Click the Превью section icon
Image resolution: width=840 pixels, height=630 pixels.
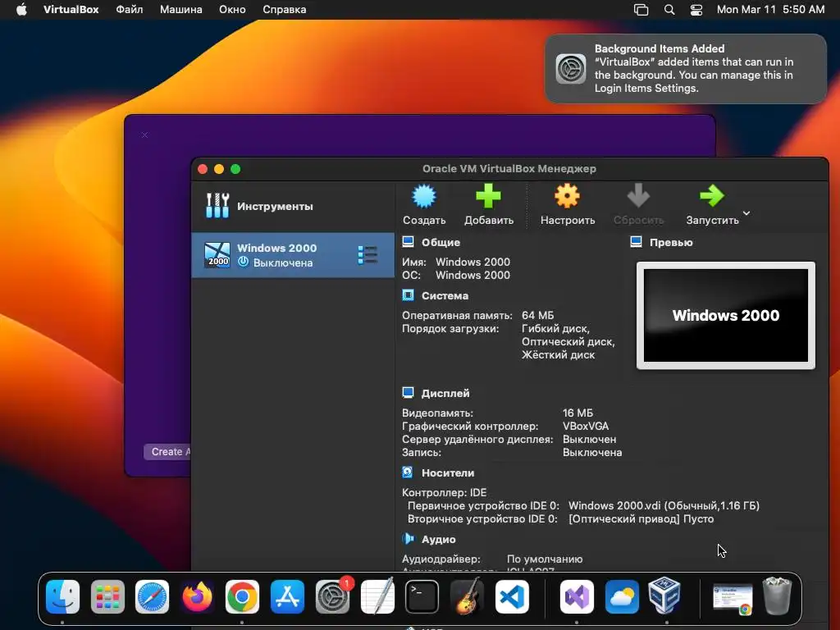point(637,242)
